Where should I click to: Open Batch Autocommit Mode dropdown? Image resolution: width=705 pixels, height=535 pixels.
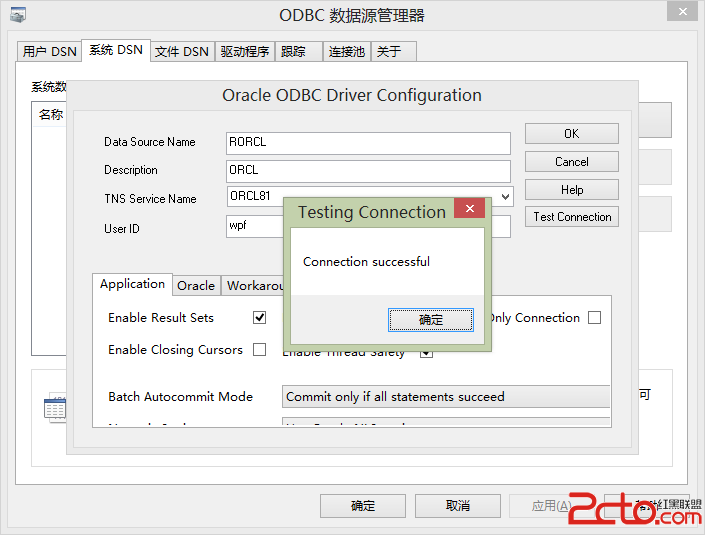pos(446,397)
